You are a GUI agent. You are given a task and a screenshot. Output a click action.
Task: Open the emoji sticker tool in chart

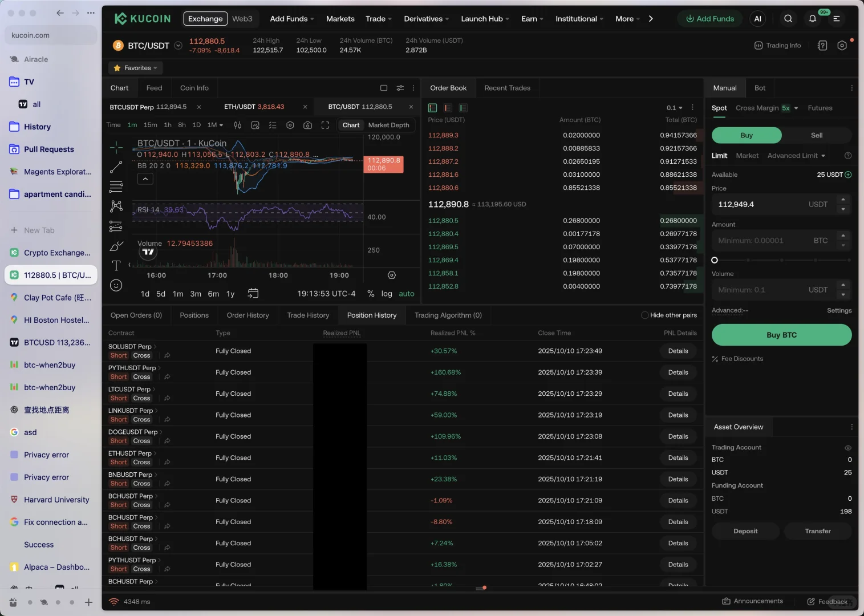[116, 285]
